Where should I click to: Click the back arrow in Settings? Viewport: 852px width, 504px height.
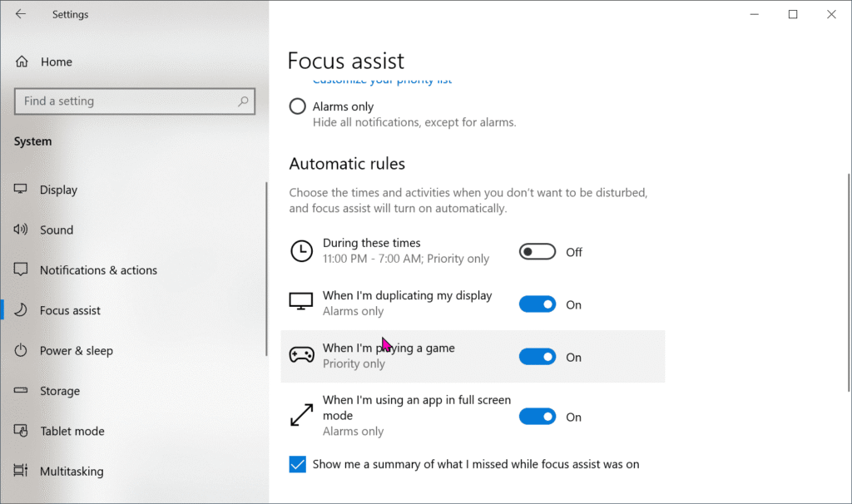click(x=21, y=14)
